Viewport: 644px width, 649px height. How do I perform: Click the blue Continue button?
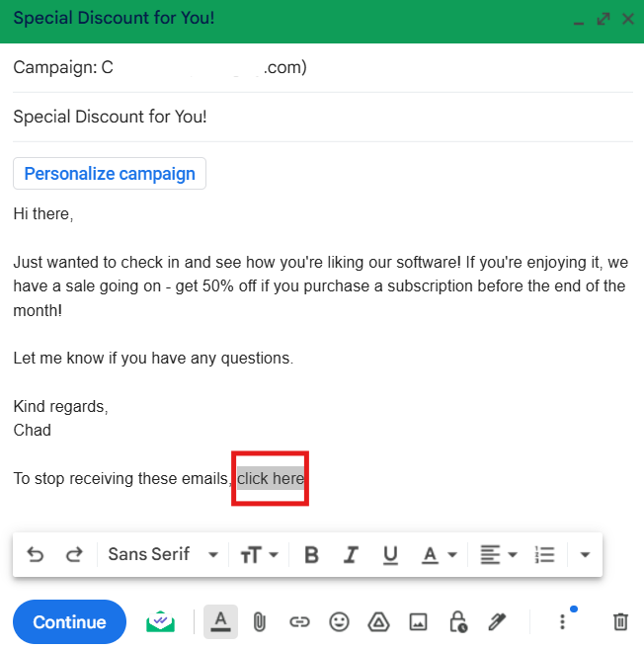click(69, 621)
